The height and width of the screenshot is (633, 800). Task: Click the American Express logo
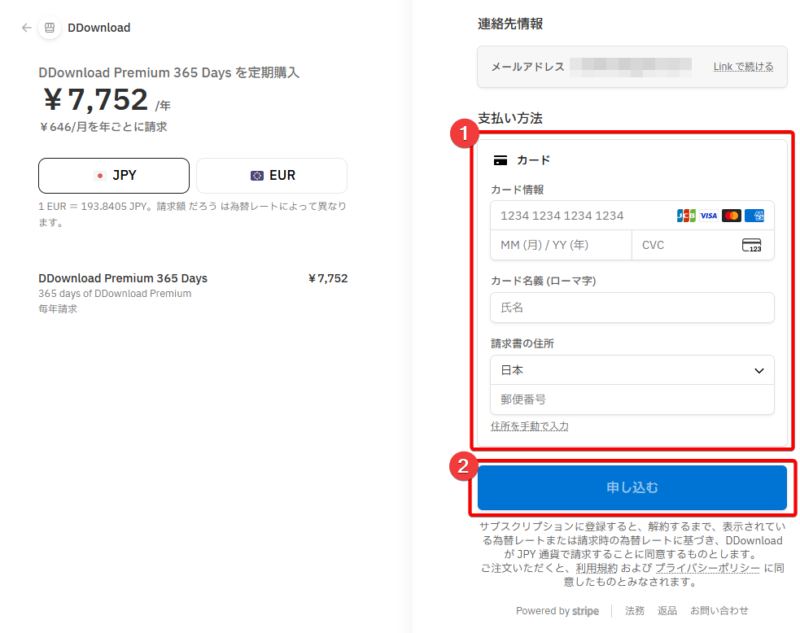[x=754, y=216]
